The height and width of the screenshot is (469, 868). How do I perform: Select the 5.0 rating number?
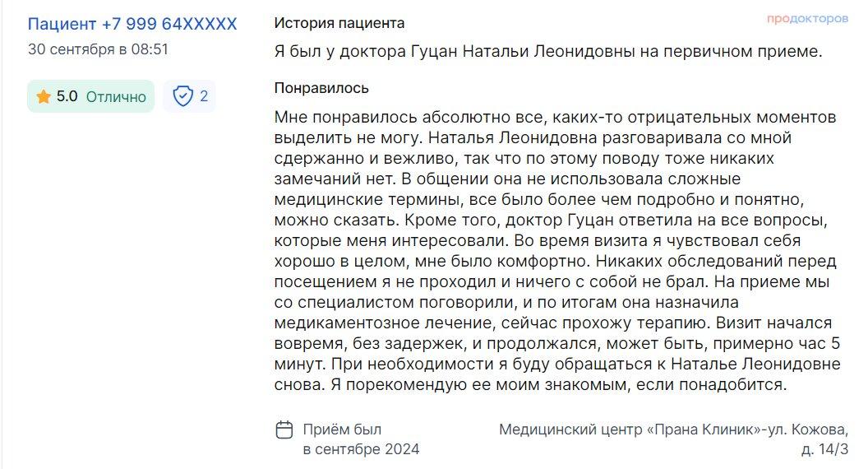67,96
